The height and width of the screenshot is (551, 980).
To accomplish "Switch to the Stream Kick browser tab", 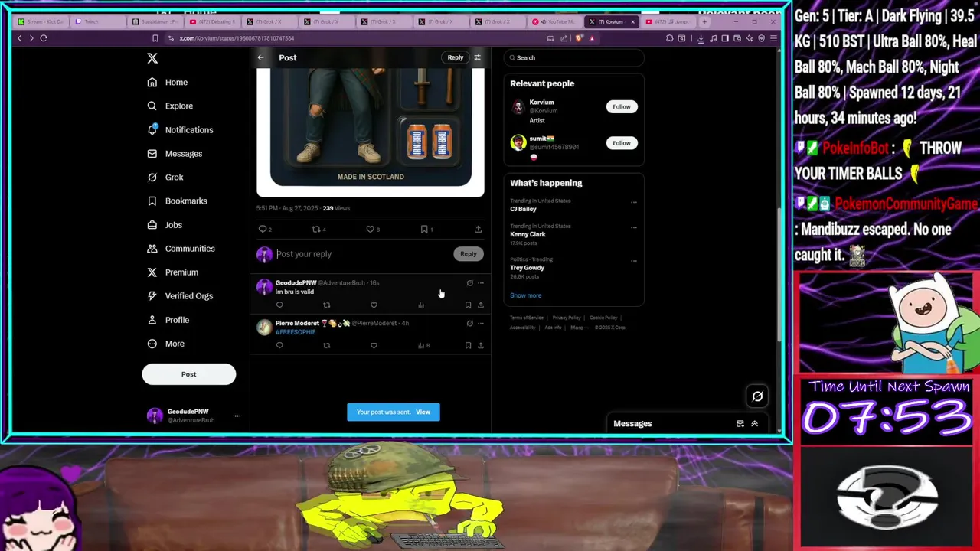I will 41,21.
